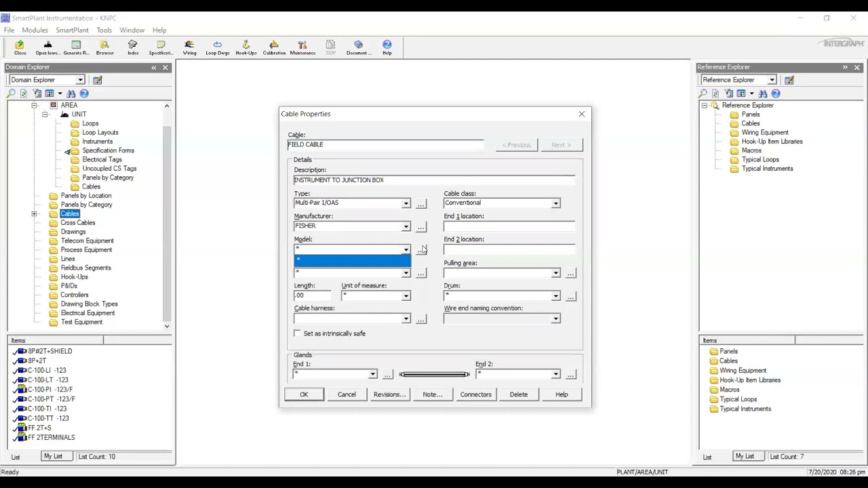Open the Index module icon

(133, 47)
